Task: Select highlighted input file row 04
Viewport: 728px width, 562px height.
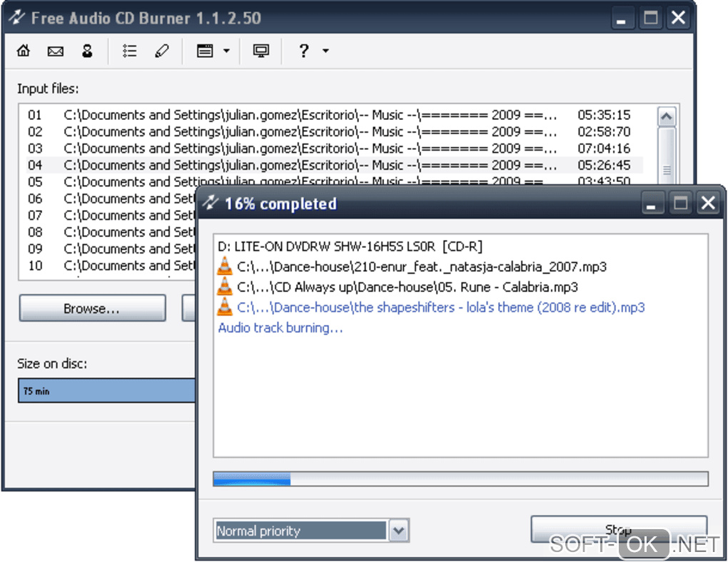Action: tap(334, 165)
